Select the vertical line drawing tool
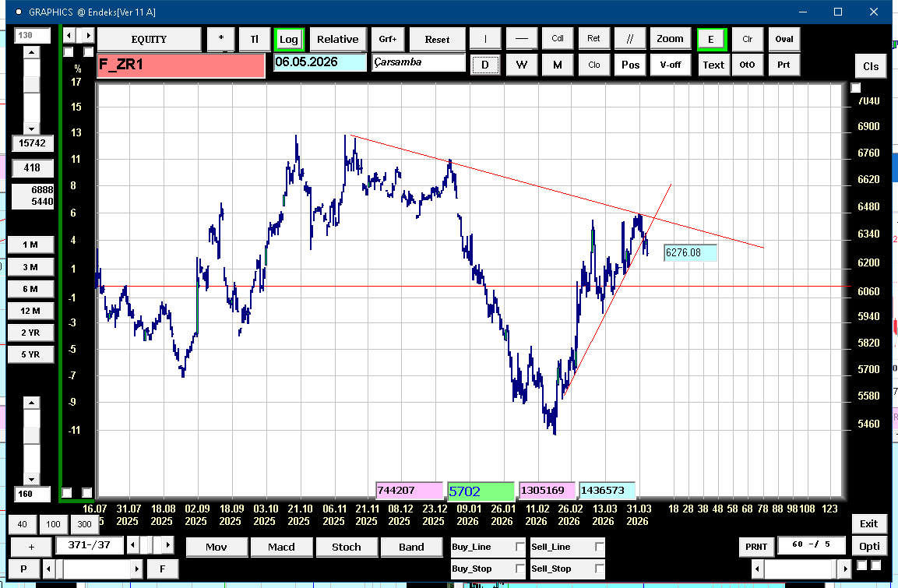The image size is (898, 588). pos(486,39)
